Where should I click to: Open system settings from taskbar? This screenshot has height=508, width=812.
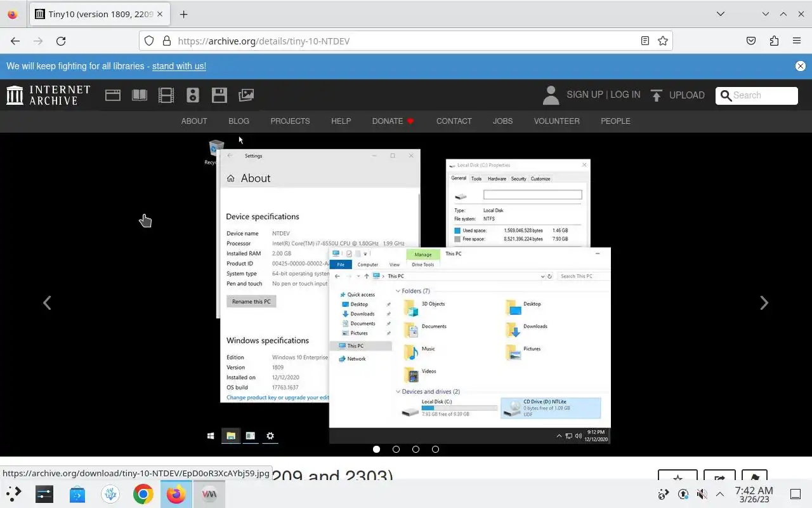[x=44, y=494]
